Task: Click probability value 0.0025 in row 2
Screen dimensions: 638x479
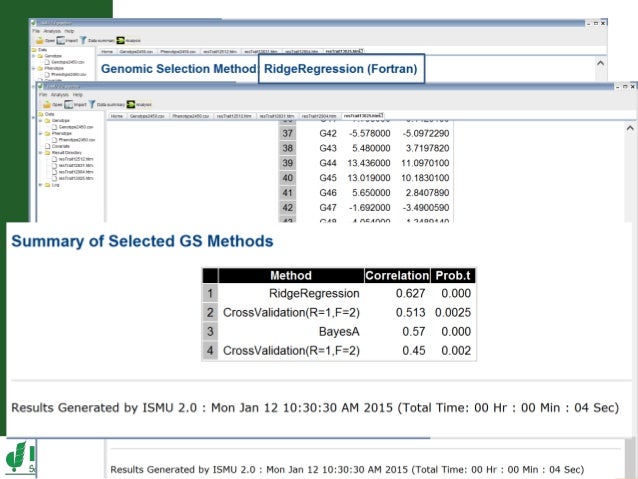Action: 453,313
